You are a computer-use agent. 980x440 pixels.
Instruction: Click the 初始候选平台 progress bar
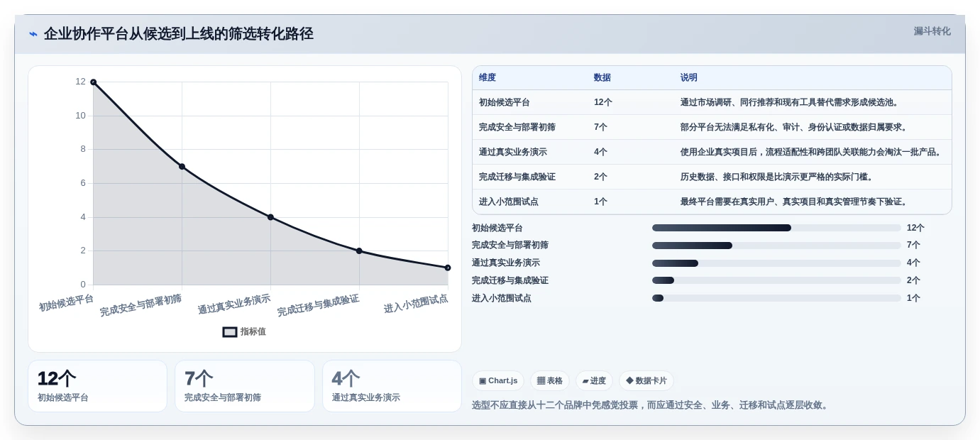click(776, 228)
